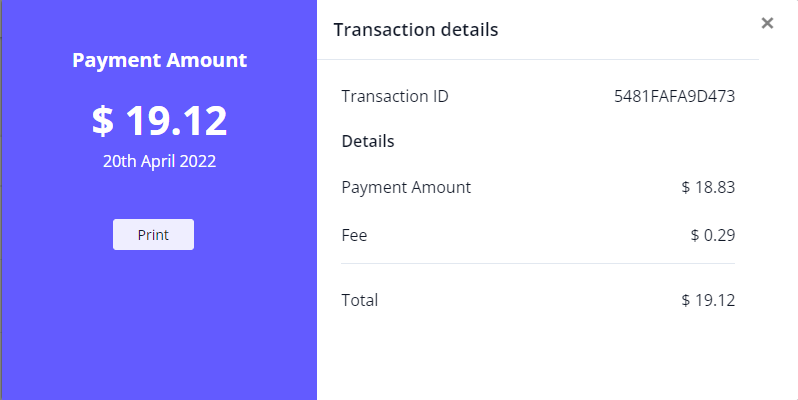
Task: Click the Payment Amount heading on purple panel
Action: (x=159, y=60)
